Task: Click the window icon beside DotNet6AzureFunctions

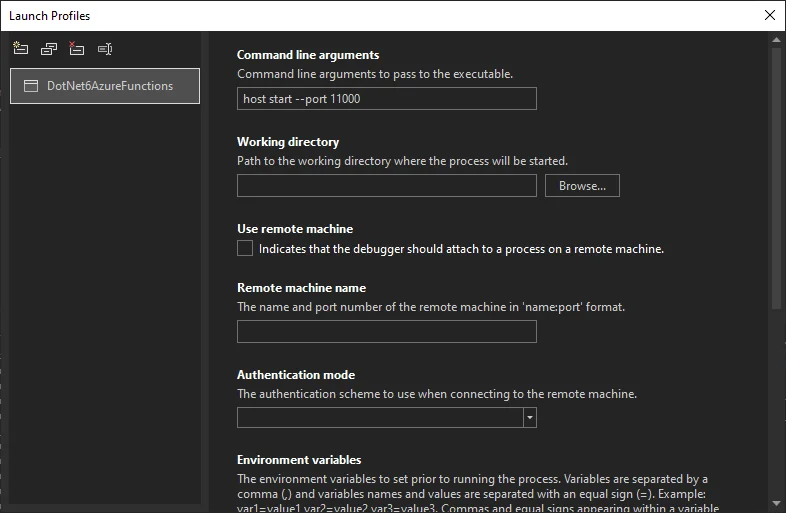Action: click(31, 86)
